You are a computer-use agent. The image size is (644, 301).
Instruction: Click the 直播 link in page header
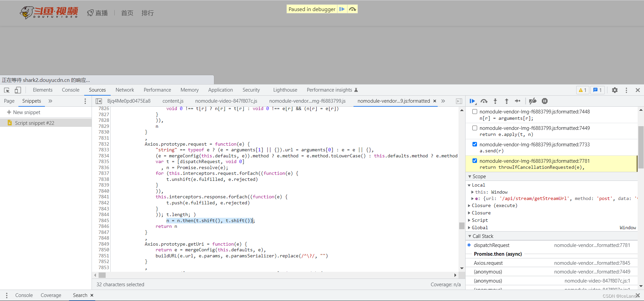coord(98,13)
